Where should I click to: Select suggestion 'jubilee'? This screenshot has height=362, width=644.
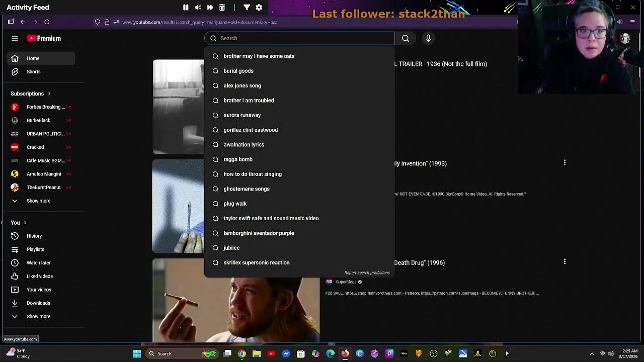pos(300,248)
